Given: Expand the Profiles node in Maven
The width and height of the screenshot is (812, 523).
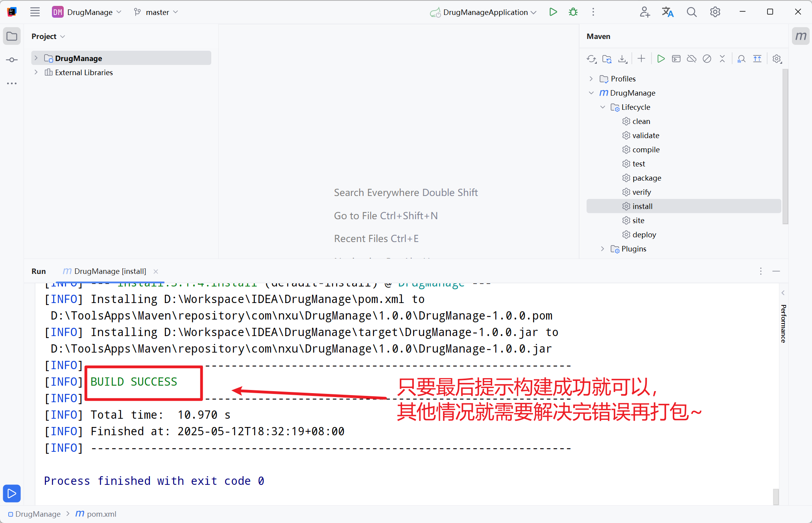Looking at the screenshot, I should click(x=591, y=79).
